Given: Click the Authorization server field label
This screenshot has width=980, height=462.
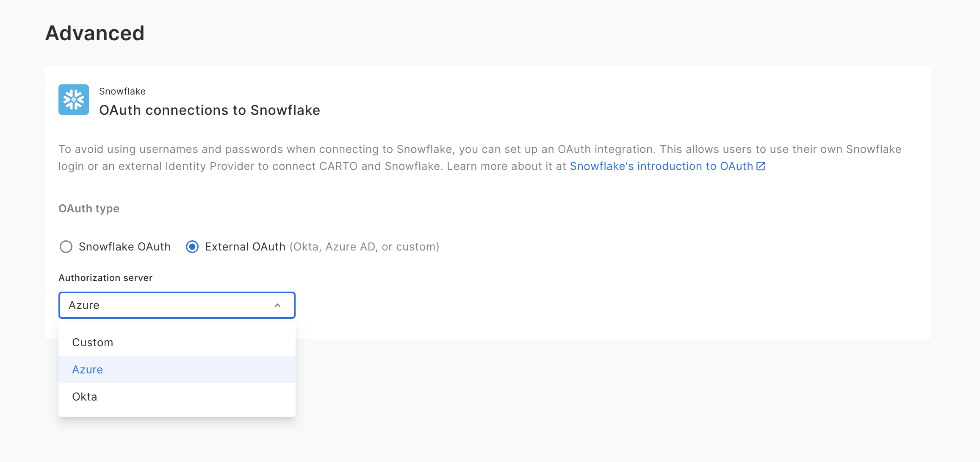Looking at the screenshot, I should 105,278.
